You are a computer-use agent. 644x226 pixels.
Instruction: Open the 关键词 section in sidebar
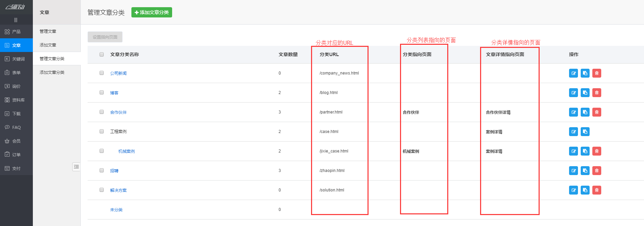click(16, 59)
